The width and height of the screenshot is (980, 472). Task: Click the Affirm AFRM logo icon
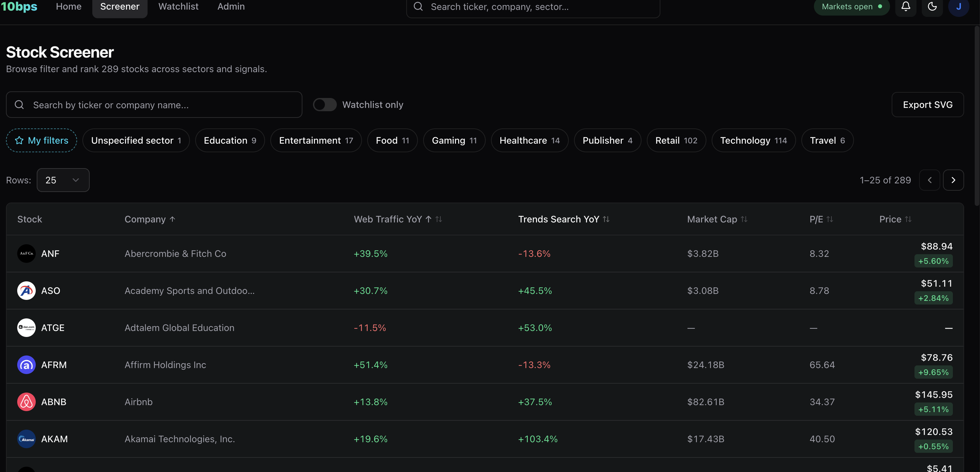click(26, 365)
